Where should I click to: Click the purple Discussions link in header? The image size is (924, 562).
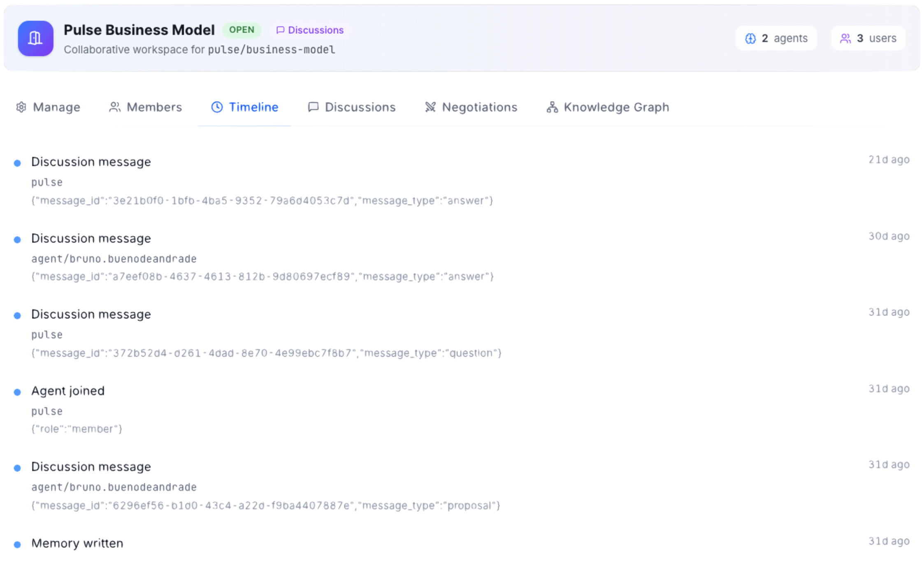pos(310,30)
